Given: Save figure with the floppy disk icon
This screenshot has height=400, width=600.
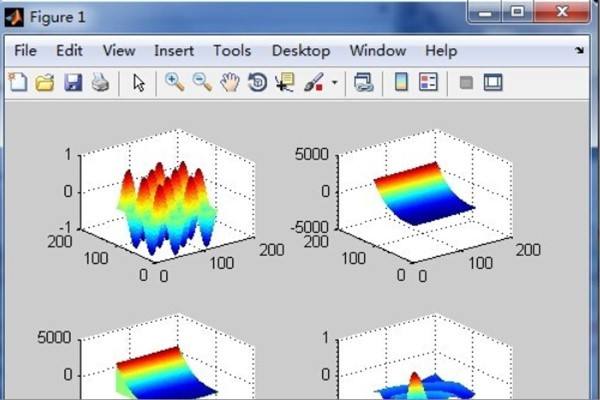Looking at the screenshot, I should click(73, 82).
